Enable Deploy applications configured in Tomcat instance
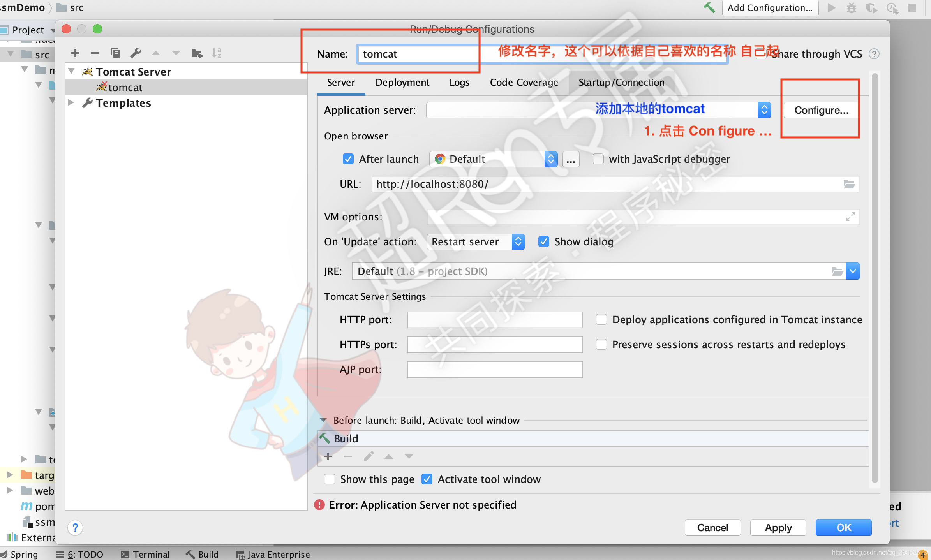Screen dimensions: 931x560 tap(601, 319)
